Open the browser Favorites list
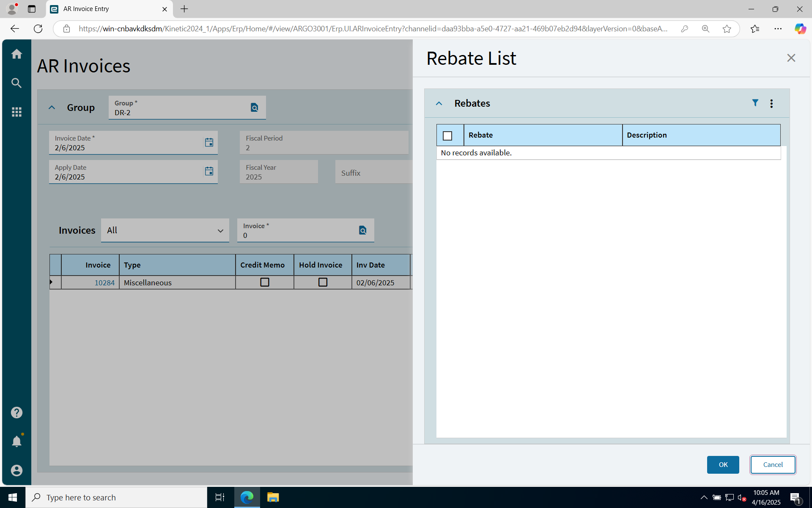 pyautogui.click(x=755, y=29)
